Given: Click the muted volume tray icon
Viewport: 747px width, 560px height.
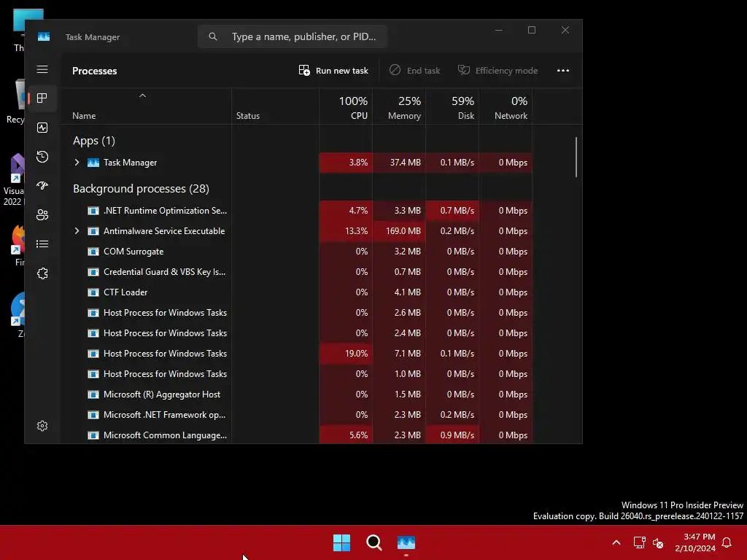Looking at the screenshot, I should (x=658, y=542).
